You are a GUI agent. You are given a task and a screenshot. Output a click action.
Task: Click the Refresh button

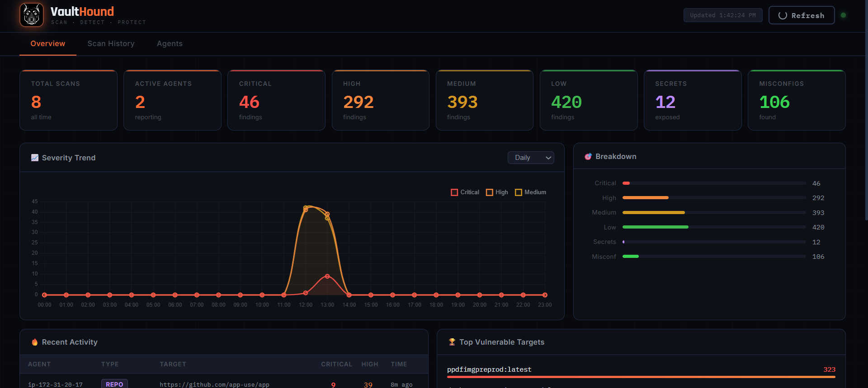802,15
